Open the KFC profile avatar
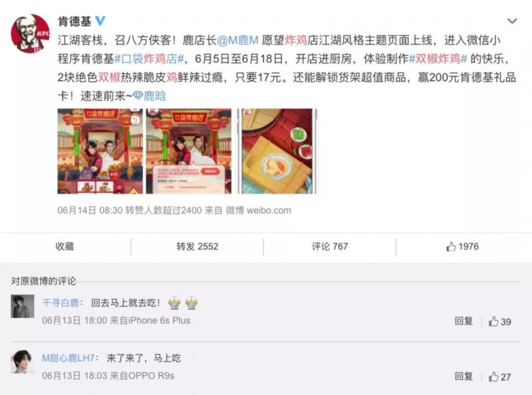Image resolution: width=532 pixels, height=395 pixels. (31, 34)
